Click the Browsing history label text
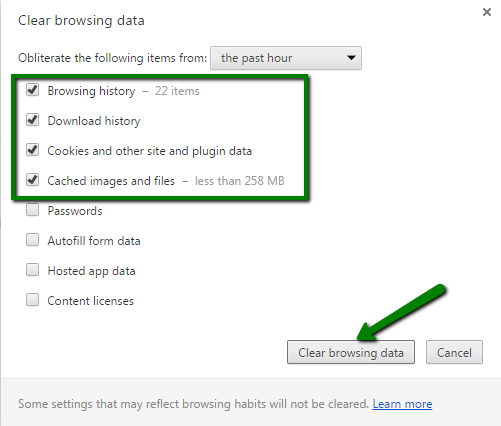 pos(91,91)
